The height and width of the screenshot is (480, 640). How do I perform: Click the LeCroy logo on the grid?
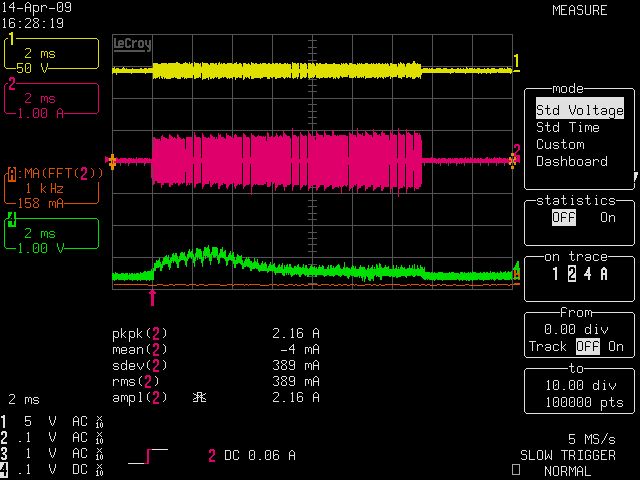(132, 44)
